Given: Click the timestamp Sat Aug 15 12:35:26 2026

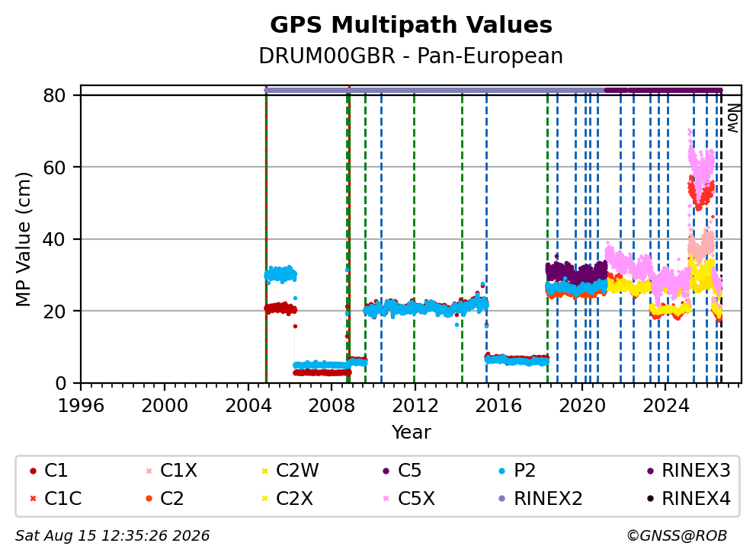Looking at the screenshot, I should [x=112, y=536].
